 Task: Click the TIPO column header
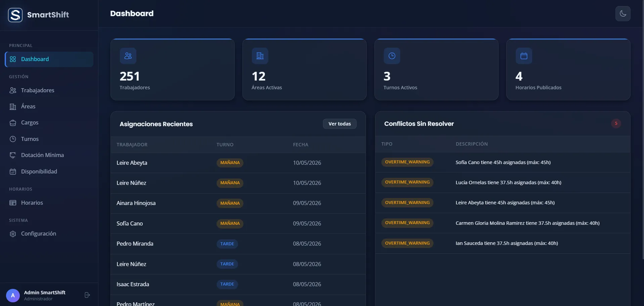tap(387, 144)
